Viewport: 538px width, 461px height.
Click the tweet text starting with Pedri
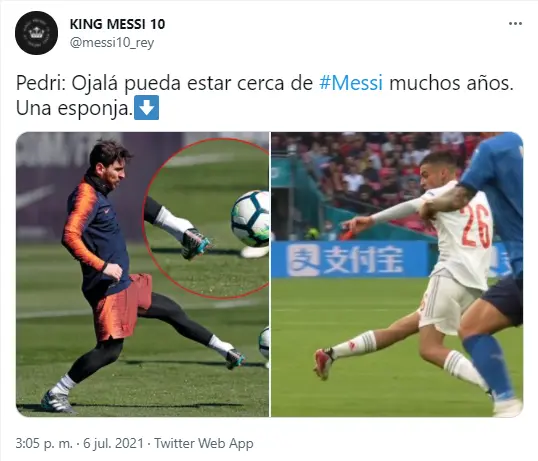(265, 96)
